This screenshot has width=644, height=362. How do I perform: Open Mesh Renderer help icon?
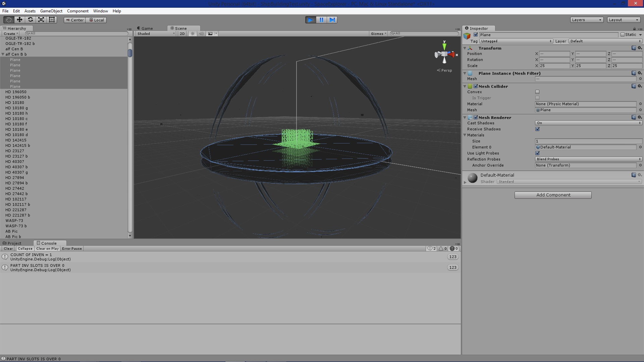click(634, 117)
